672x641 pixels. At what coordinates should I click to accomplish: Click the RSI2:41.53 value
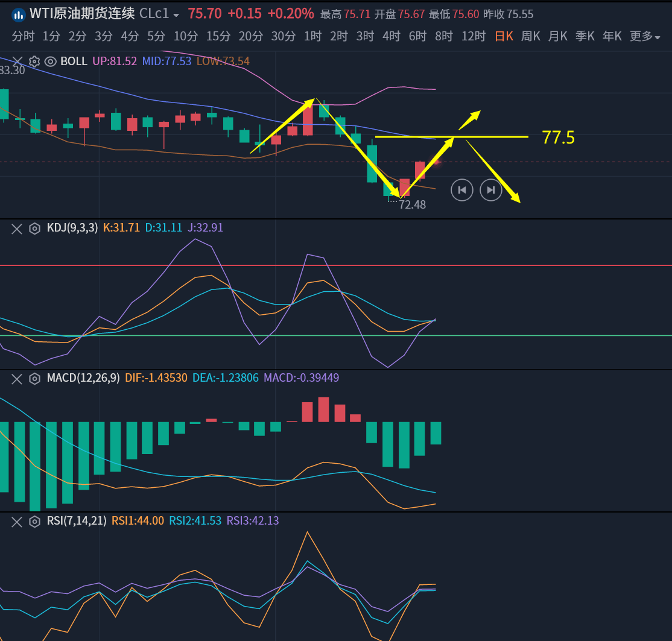195,520
